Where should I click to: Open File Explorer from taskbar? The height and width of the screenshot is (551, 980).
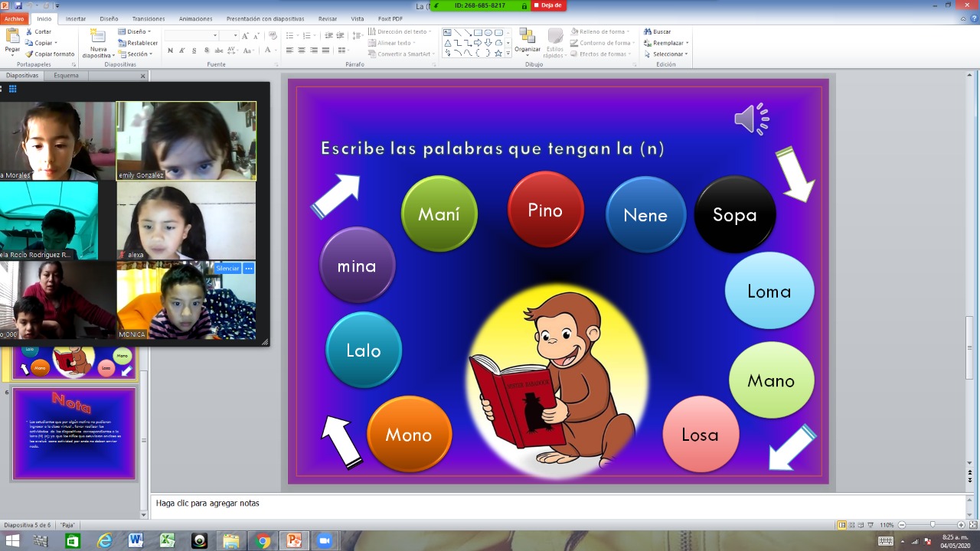pyautogui.click(x=231, y=541)
